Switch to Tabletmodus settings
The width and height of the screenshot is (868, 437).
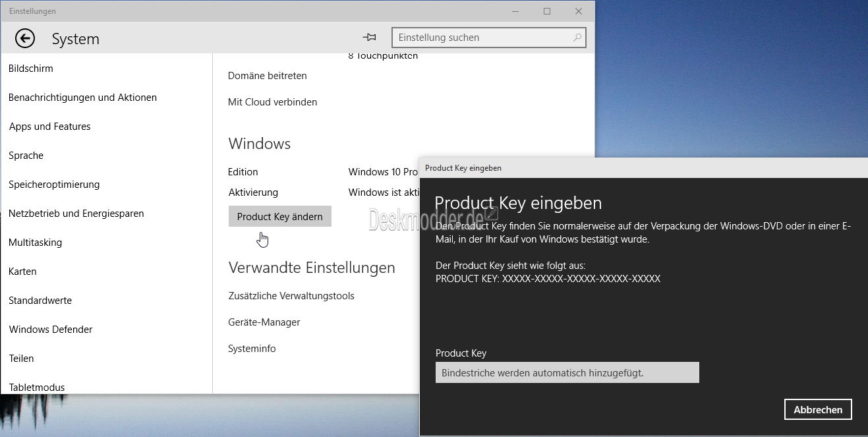tap(37, 388)
